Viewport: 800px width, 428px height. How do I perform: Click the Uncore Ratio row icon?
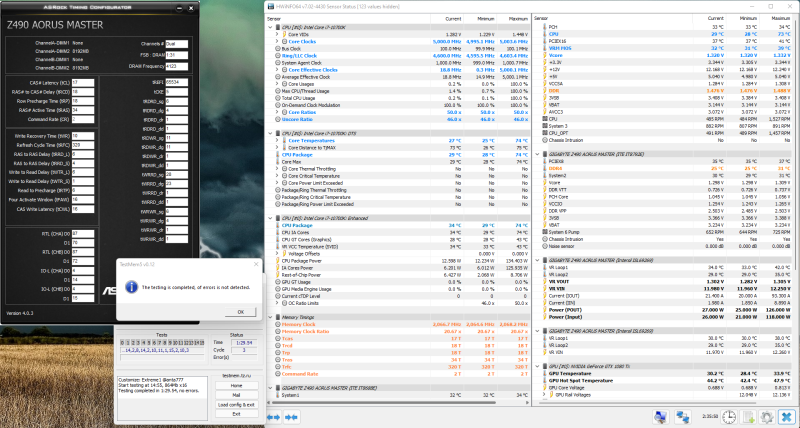(278, 119)
